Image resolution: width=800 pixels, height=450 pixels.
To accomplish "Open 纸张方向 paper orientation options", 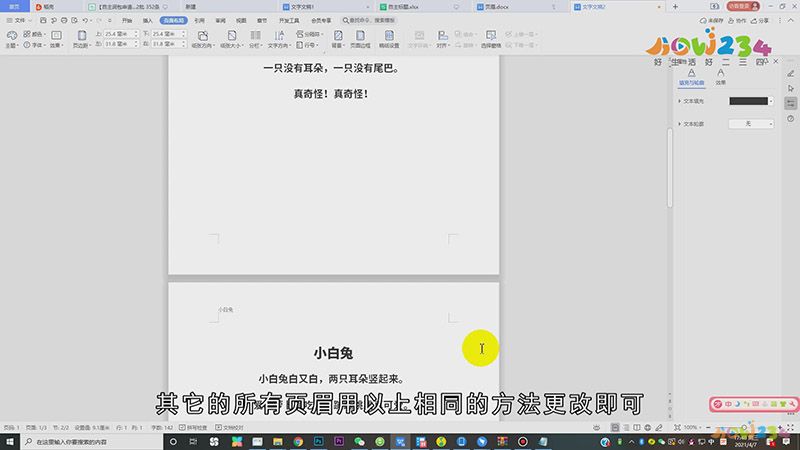I will pos(203,39).
